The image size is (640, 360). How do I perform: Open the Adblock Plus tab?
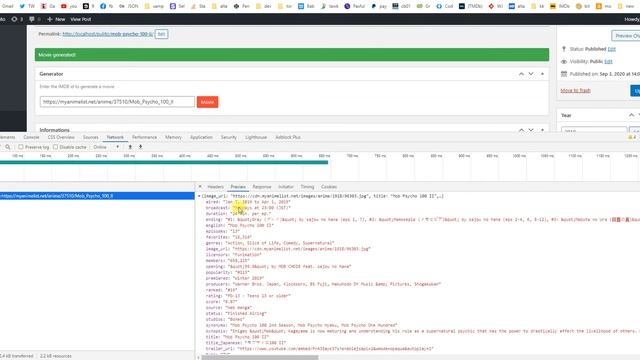pos(288,137)
